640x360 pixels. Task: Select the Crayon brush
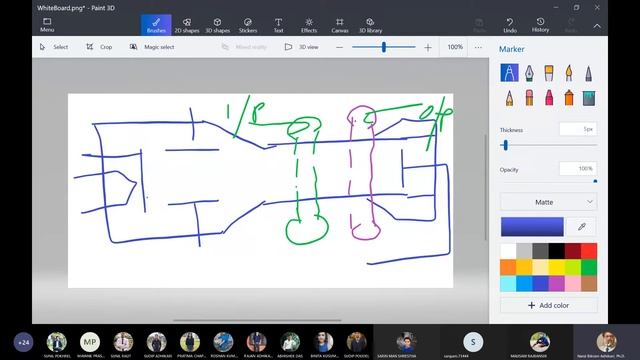click(x=549, y=98)
